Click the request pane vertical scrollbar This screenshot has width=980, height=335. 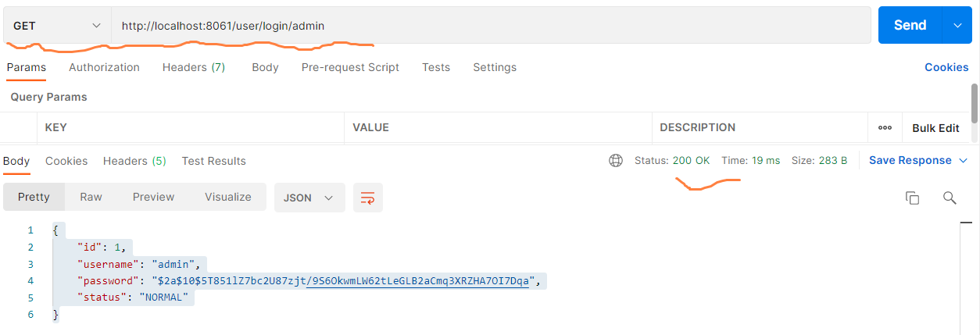974,104
